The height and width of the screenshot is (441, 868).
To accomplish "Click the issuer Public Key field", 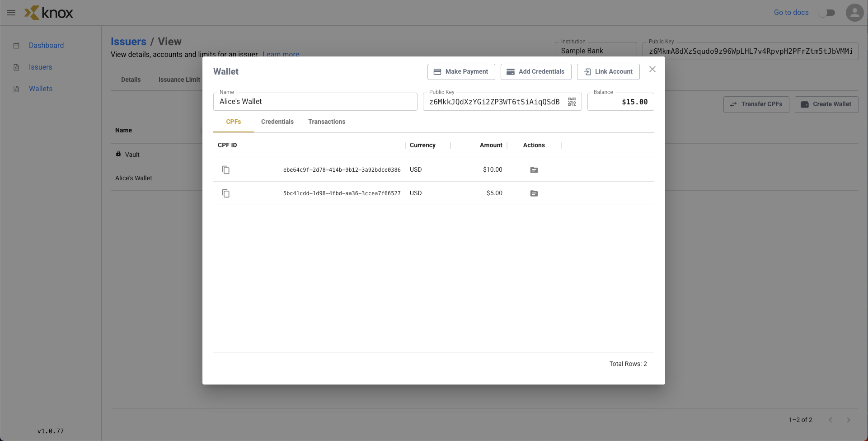I will coord(750,51).
